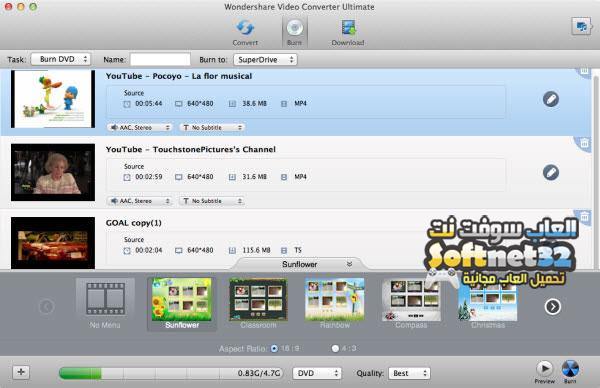This screenshot has width=600, height=388.
Task: Edit the Pocoyo La flor musical video
Action: coord(551,99)
